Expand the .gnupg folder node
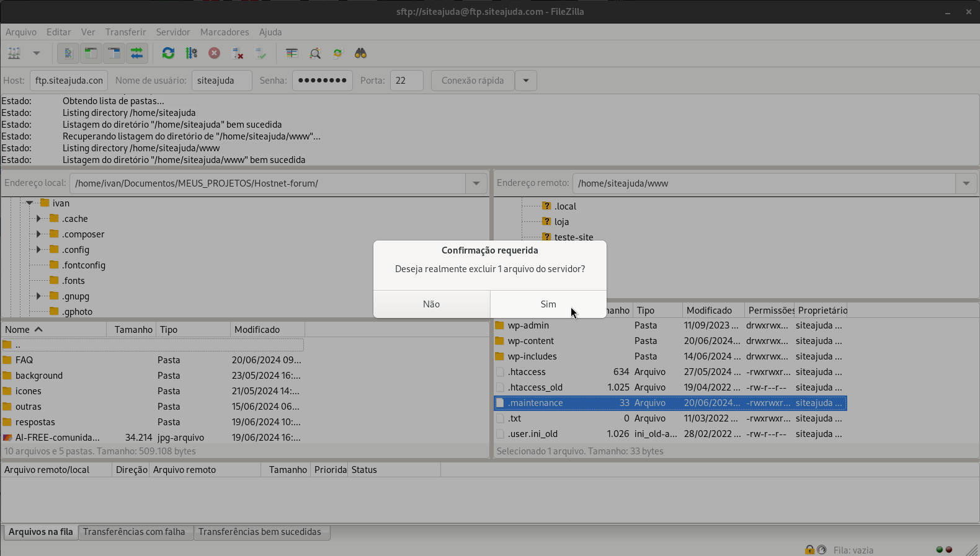Image resolution: width=980 pixels, height=556 pixels. 38,296
